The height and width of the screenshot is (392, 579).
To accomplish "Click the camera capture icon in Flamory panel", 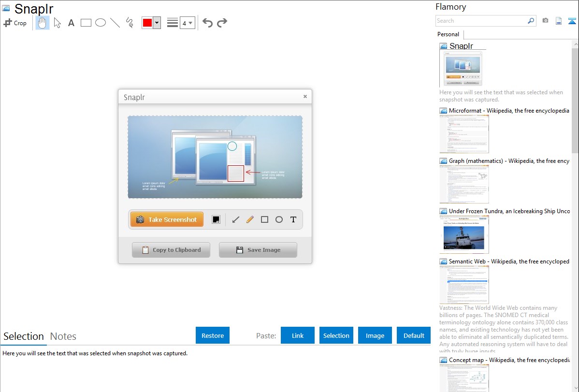I will (x=545, y=21).
